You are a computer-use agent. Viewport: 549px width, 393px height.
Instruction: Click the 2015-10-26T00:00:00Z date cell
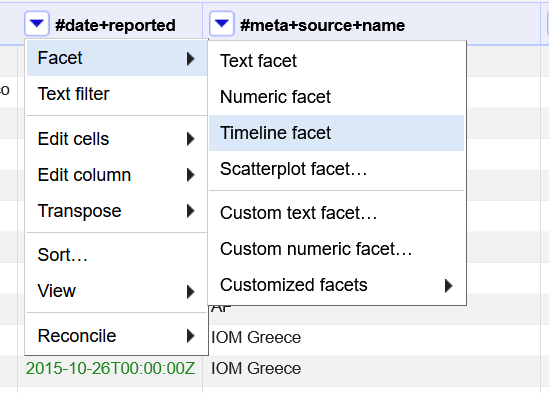110,368
